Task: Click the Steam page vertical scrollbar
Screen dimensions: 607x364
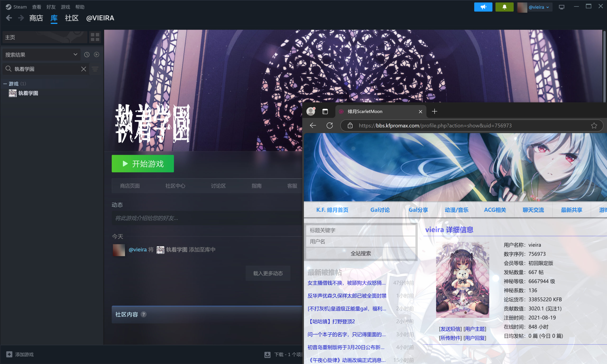Action: point(605,66)
